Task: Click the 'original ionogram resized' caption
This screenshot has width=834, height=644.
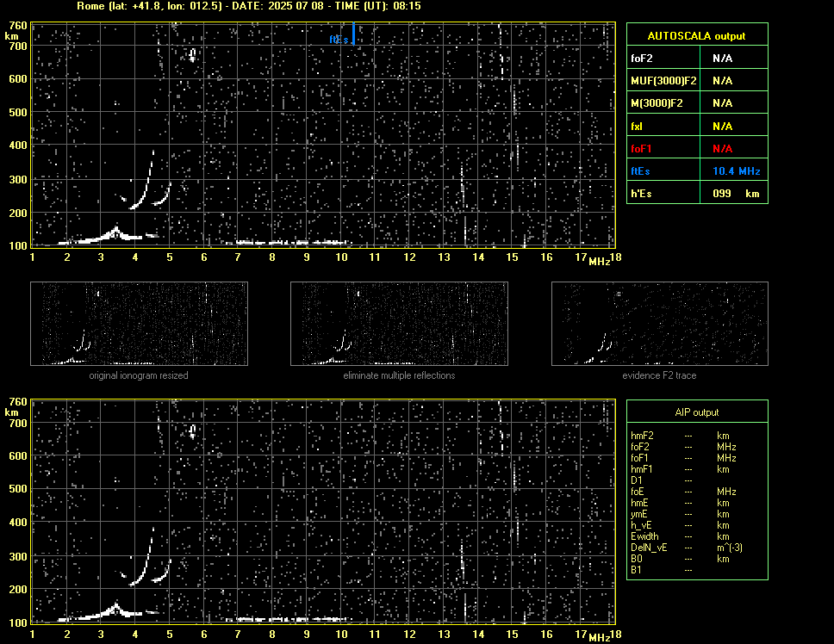Action: pos(139,375)
